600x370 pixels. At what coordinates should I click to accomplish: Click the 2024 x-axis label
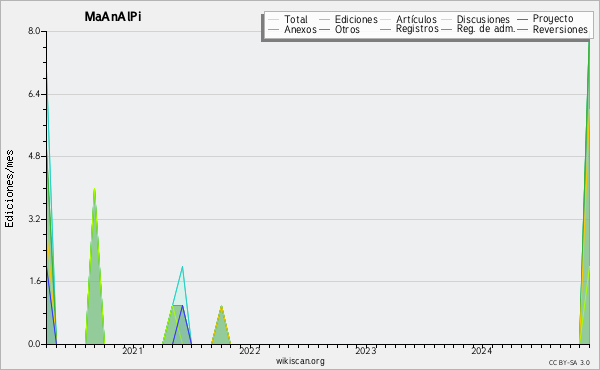482,351
